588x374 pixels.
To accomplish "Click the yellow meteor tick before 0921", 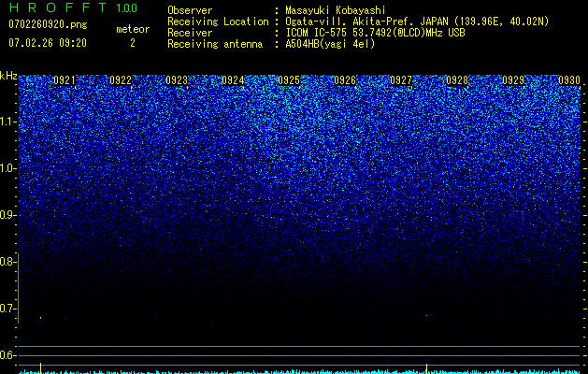I will click(x=40, y=367).
